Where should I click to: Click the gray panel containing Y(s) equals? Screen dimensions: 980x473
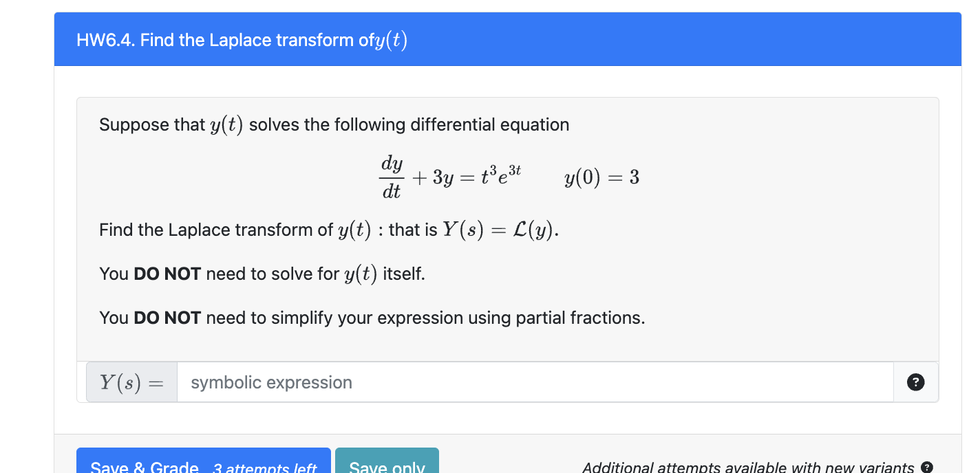(x=131, y=382)
